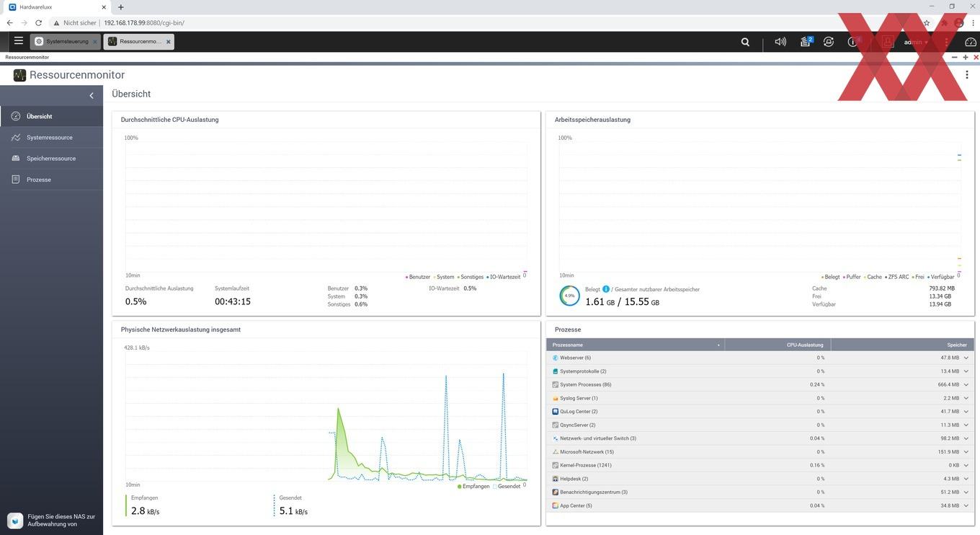Image resolution: width=980 pixels, height=535 pixels.
Task: Go back in the browser
Action: tap(9, 23)
